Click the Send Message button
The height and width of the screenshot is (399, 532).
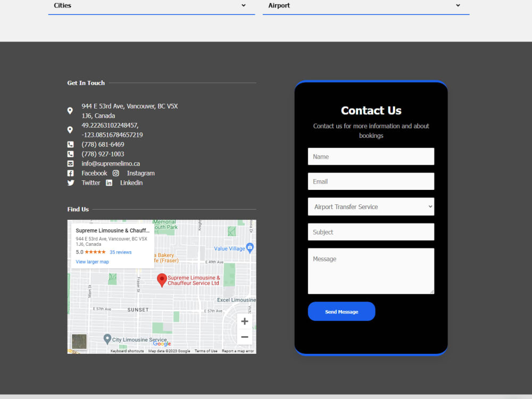[x=342, y=311]
